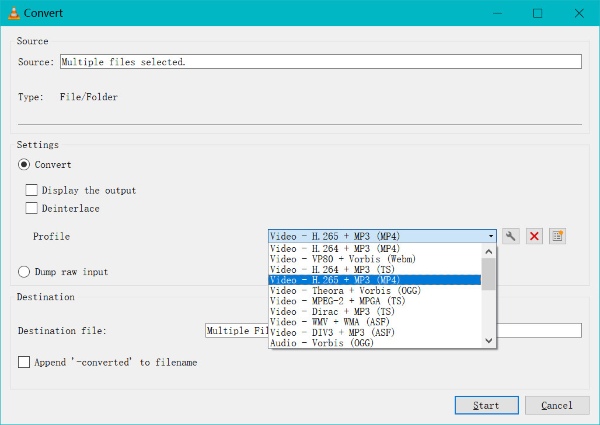The height and width of the screenshot is (425, 600).
Task: Maximize the Convert window
Action: [537, 13]
